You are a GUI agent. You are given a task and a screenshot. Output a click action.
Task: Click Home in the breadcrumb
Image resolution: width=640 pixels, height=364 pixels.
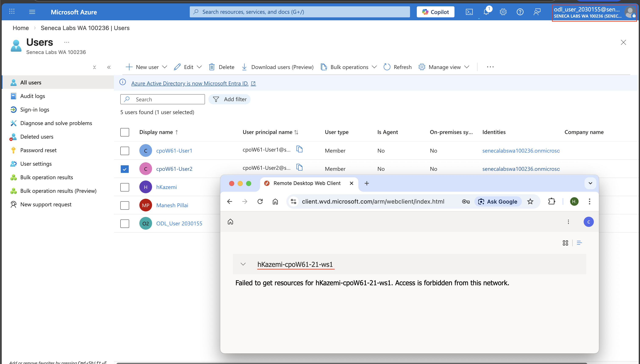[x=21, y=28]
